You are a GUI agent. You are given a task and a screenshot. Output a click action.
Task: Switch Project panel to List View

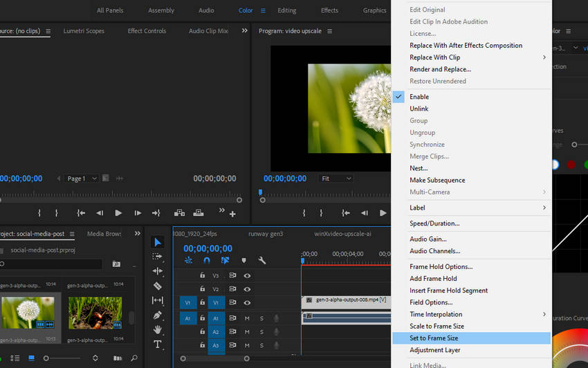click(15, 358)
